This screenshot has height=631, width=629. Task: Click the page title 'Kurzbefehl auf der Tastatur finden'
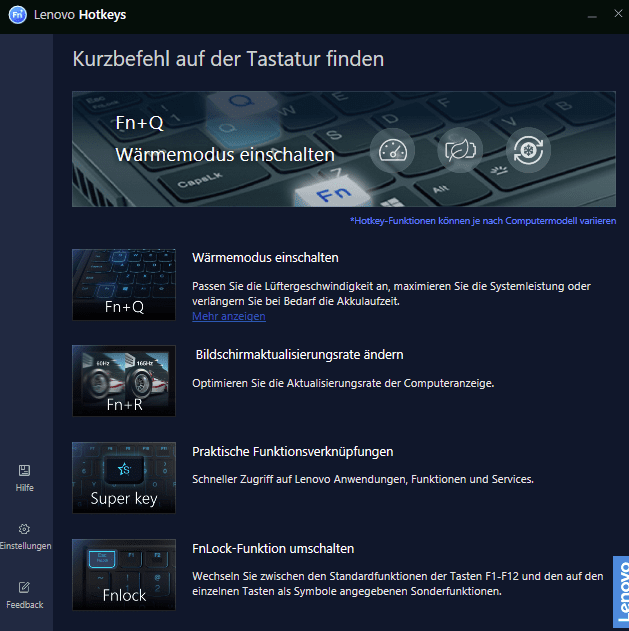coord(228,59)
